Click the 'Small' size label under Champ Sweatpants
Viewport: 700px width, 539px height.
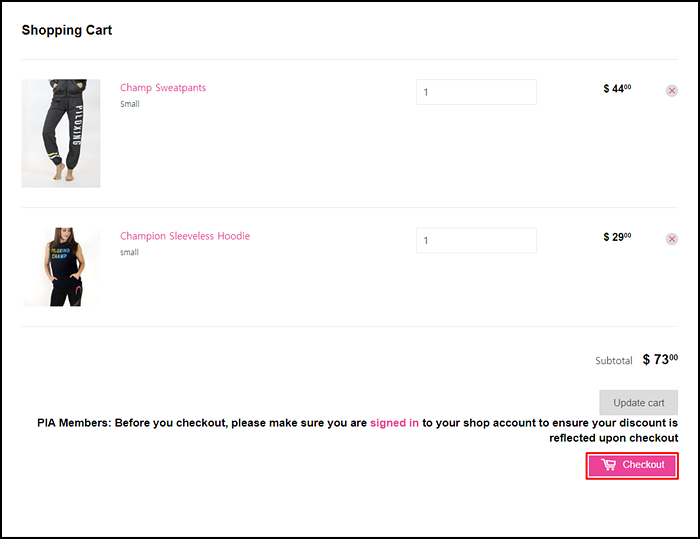pos(130,104)
